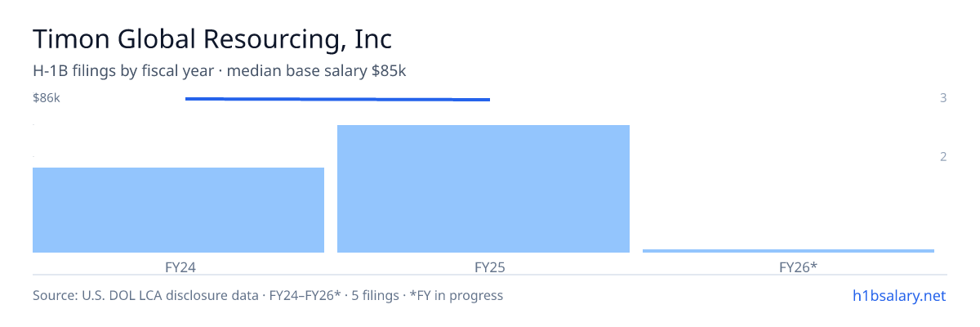Click the H-1B filings by fiscal year subtitle
This screenshot has height=327, width=980.
pos(125,71)
